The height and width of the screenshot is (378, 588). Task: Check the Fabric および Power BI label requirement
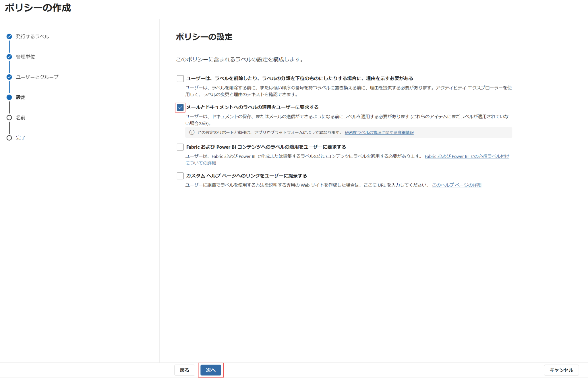180,147
